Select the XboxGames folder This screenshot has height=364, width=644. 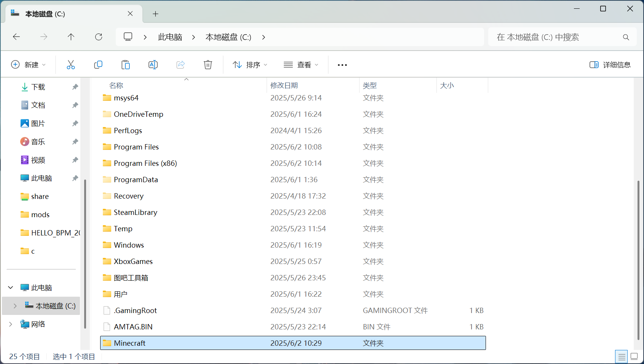pos(293,261)
